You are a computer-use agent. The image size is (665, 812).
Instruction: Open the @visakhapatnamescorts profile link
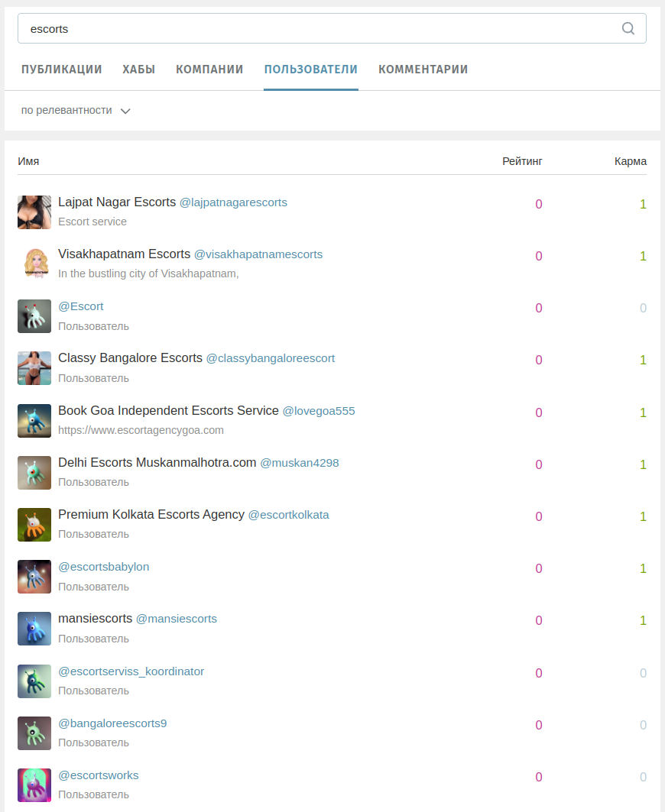point(258,254)
